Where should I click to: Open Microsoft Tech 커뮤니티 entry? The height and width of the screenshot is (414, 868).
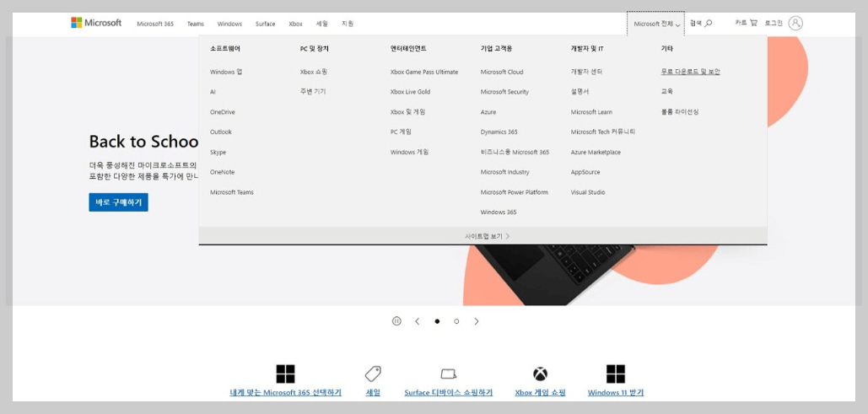(603, 132)
